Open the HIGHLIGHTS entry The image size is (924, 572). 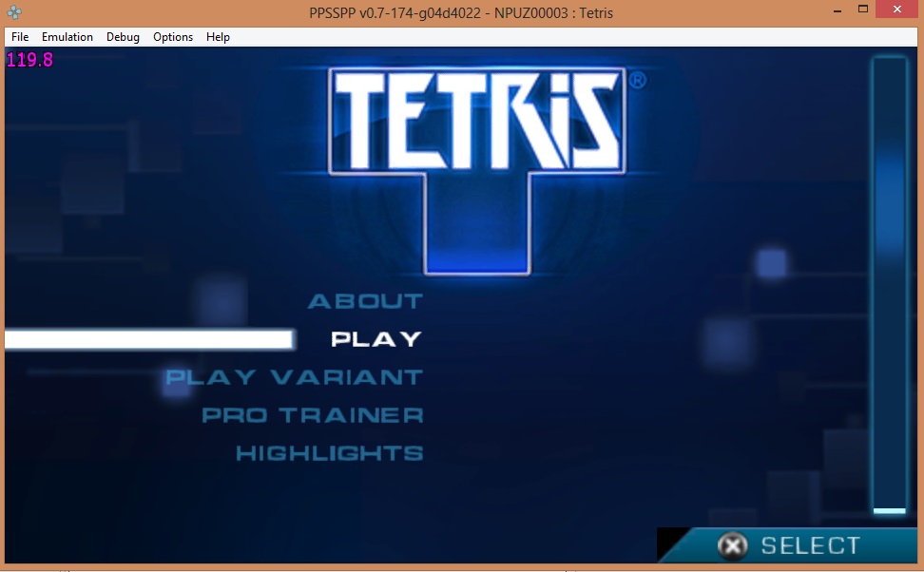[x=329, y=453]
